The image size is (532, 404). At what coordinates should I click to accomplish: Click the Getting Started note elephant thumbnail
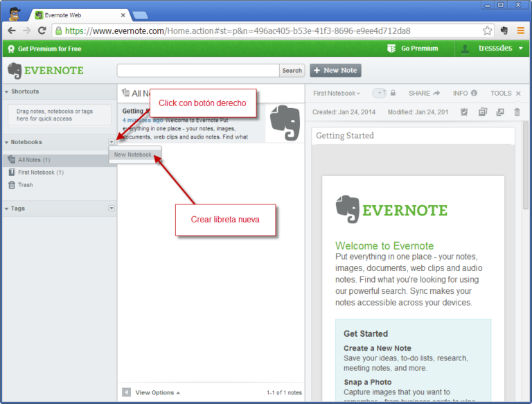click(285, 123)
